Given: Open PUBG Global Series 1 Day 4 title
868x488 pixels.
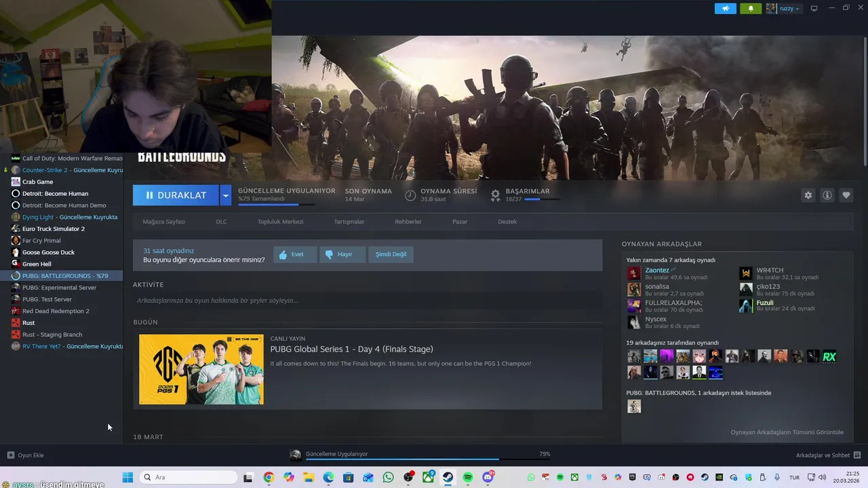Looking at the screenshot, I should coord(351,349).
